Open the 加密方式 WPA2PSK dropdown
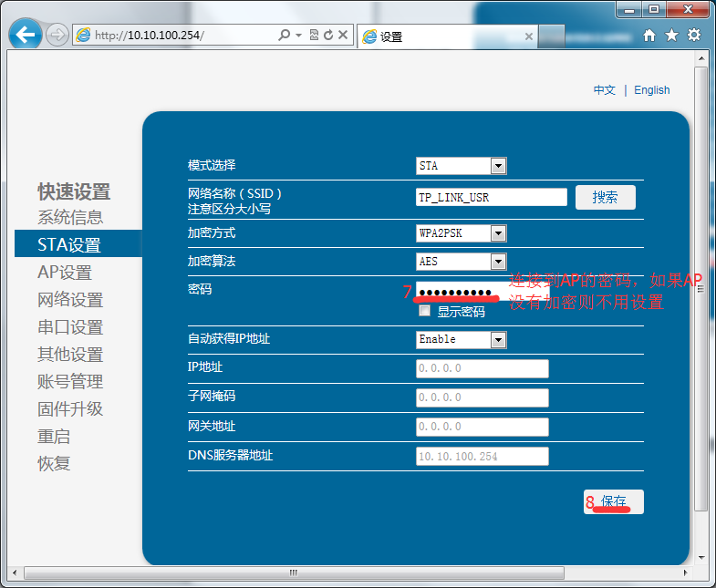 (498, 233)
